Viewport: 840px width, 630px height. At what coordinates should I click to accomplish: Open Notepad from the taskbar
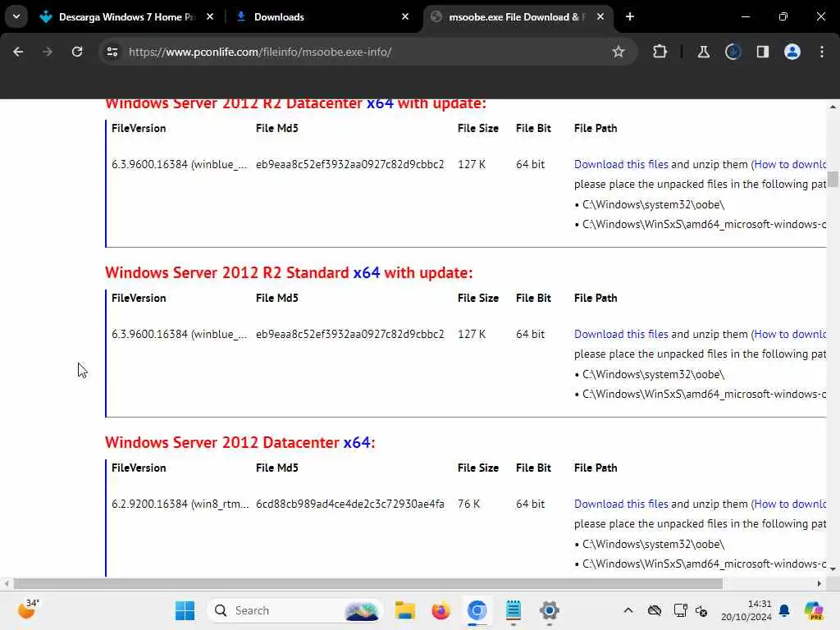click(x=514, y=610)
